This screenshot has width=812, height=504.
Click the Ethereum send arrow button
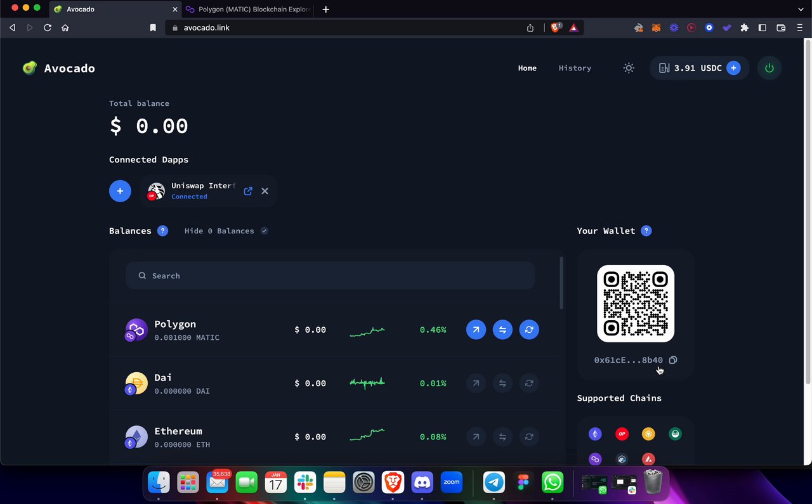pos(476,437)
